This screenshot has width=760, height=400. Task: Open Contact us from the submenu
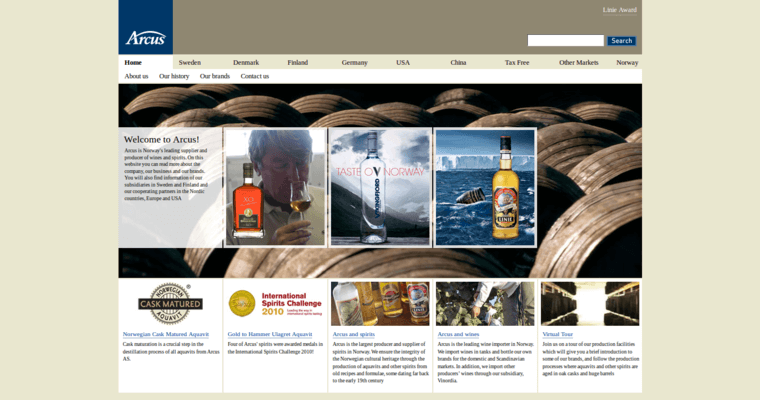point(255,76)
